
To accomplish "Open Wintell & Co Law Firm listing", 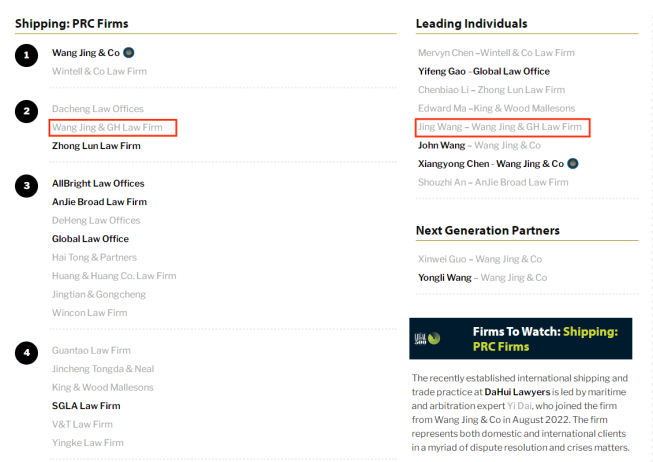I will (x=99, y=71).
